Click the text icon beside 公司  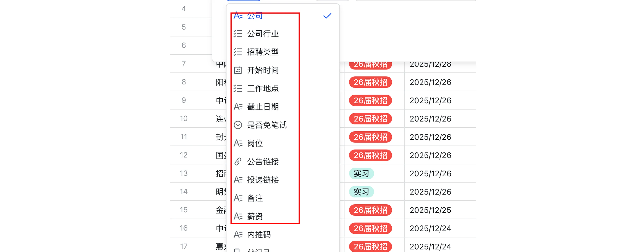pyautogui.click(x=238, y=16)
